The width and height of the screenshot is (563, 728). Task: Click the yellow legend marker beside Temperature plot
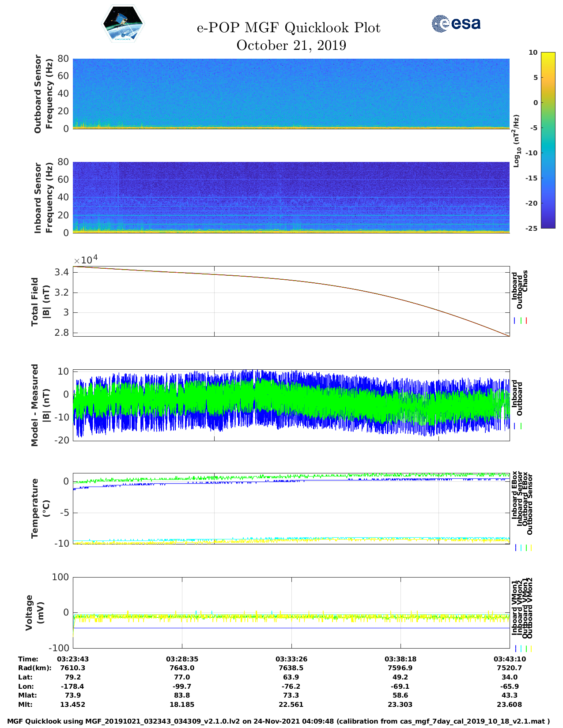[x=531, y=548]
